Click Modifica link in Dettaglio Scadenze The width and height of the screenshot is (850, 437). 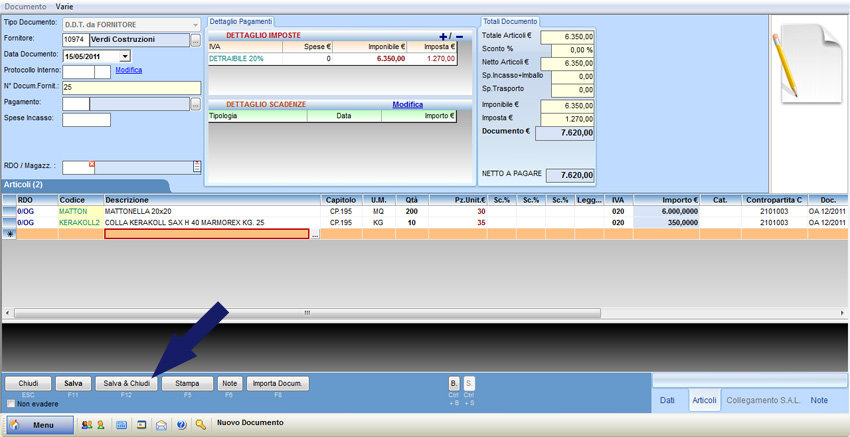[x=407, y=104]
